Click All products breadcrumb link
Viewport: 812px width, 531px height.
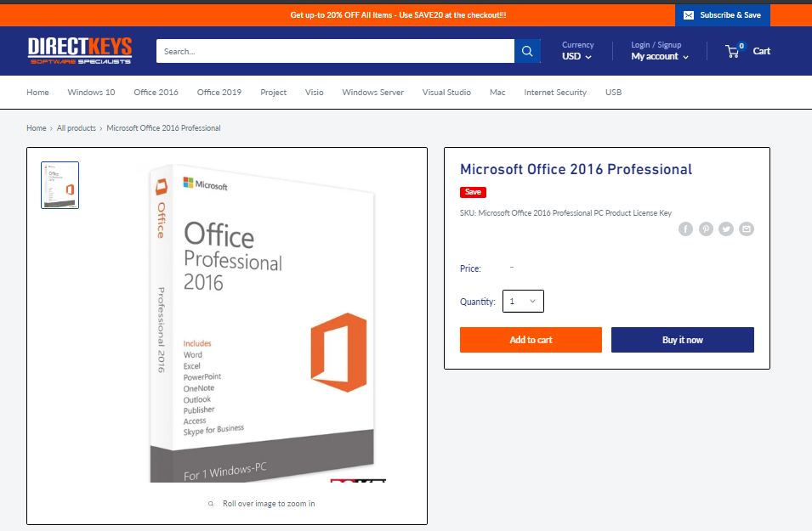[x=77, y=127]
